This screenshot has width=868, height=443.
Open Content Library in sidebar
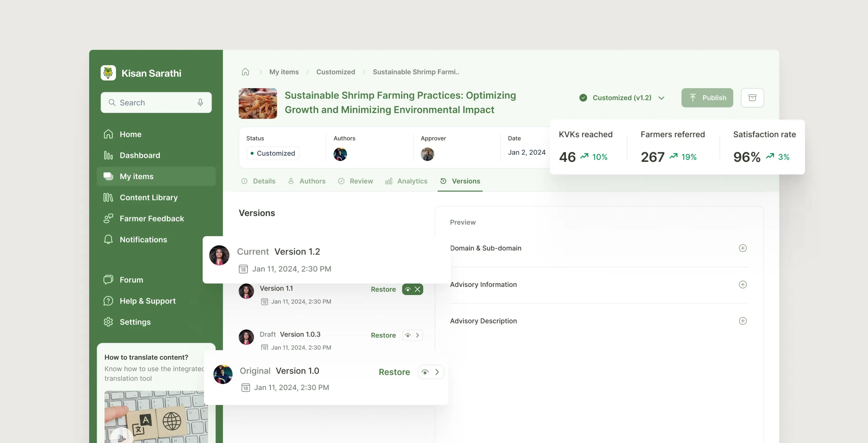point(148,197)
